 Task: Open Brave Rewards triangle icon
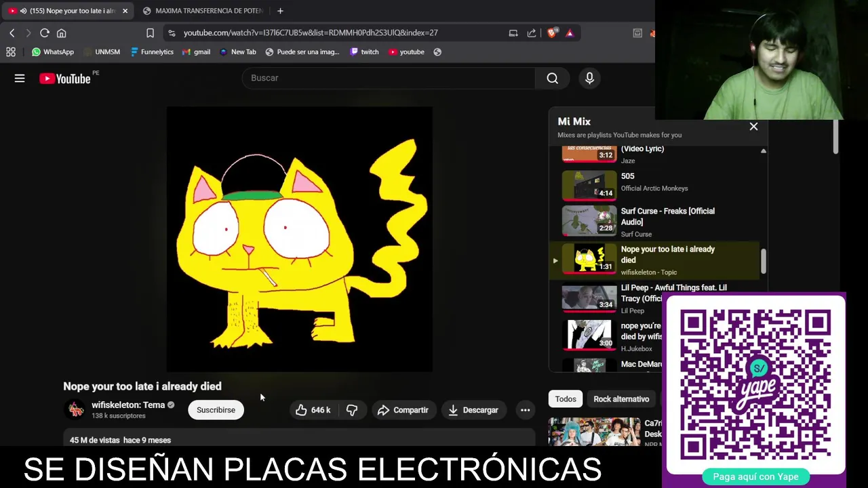click(x=570, y=33)
